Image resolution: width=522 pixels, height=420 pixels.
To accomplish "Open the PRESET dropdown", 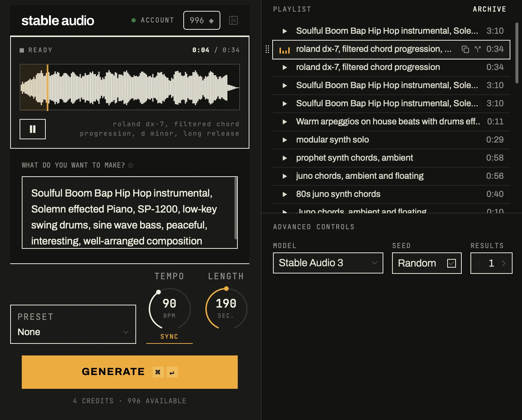I will pyautogui.click(x=73, y=324).
